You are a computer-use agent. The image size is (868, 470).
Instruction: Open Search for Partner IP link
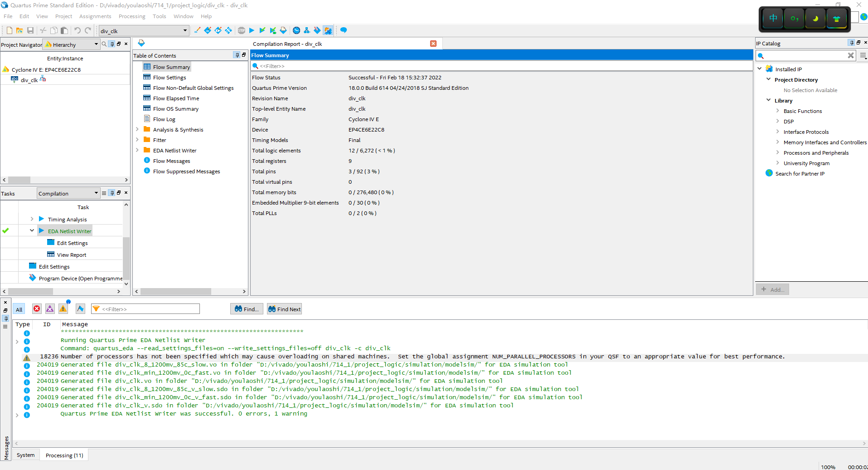(x=800, y=173)
